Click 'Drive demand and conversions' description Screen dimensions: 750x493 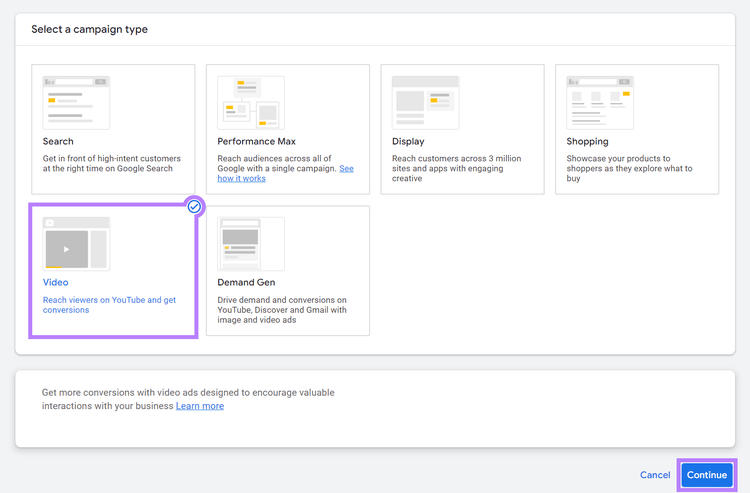pos(282,310)
